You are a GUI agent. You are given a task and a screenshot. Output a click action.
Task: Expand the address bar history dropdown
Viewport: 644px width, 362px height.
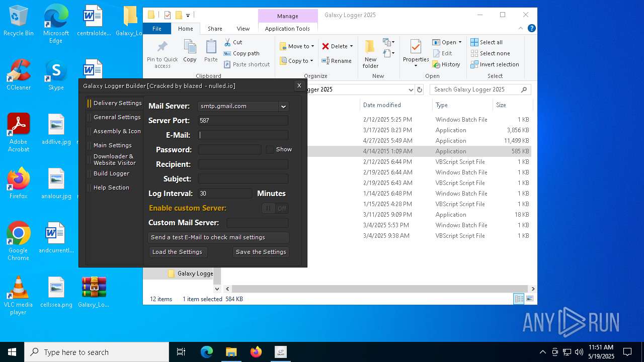(411, 89)
